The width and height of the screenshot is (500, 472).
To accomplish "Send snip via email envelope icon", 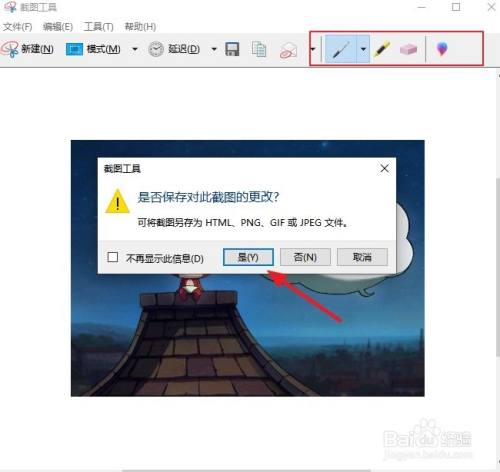I will [x=288, y=50].
